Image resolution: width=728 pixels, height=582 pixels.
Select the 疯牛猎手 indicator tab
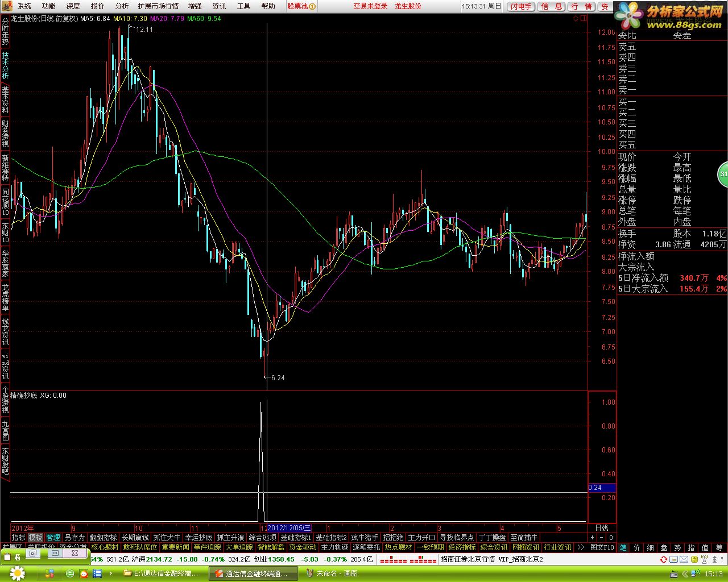coord(365,537)
